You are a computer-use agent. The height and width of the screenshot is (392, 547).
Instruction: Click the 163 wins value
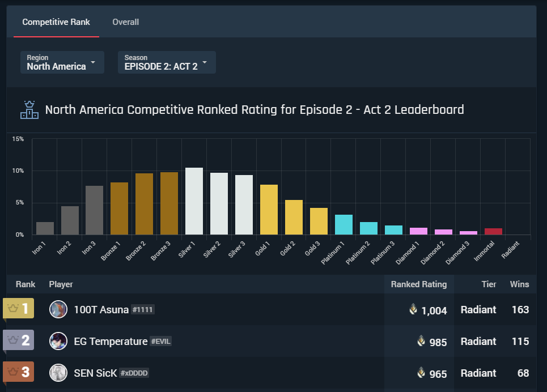[x=520, y=310]
